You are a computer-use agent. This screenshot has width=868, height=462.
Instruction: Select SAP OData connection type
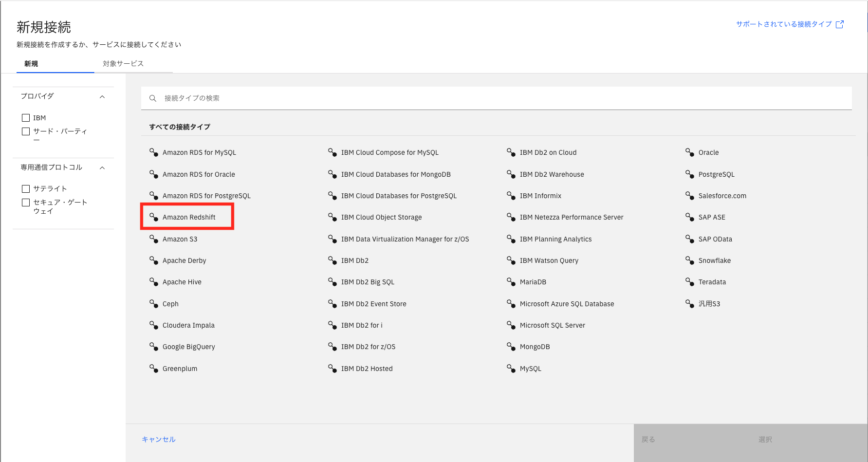pos(715,239)
